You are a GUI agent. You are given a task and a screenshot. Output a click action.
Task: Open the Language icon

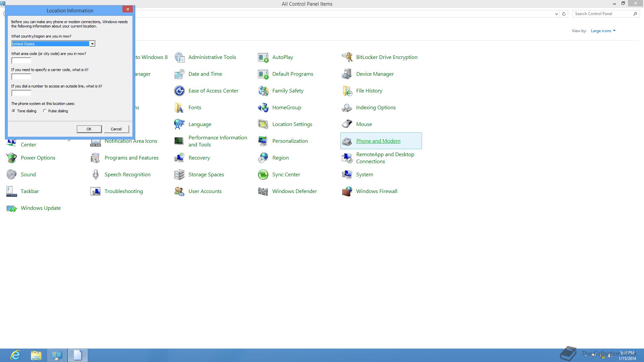(179, 124)
